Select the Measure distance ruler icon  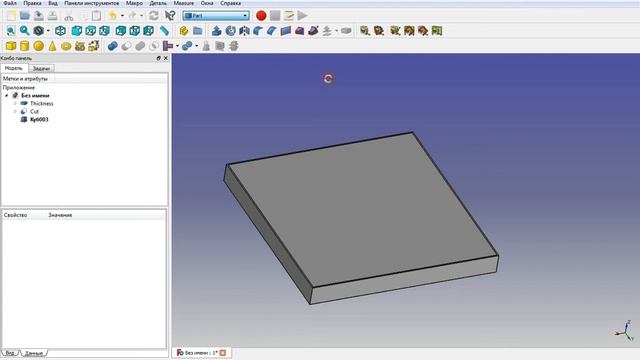tap(164, 31)
